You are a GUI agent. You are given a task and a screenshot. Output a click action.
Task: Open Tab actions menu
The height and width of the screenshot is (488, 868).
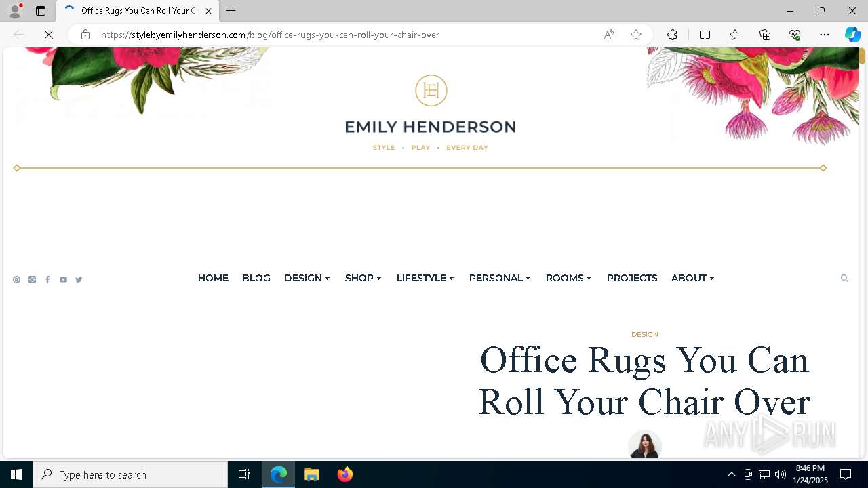point(41,11)
